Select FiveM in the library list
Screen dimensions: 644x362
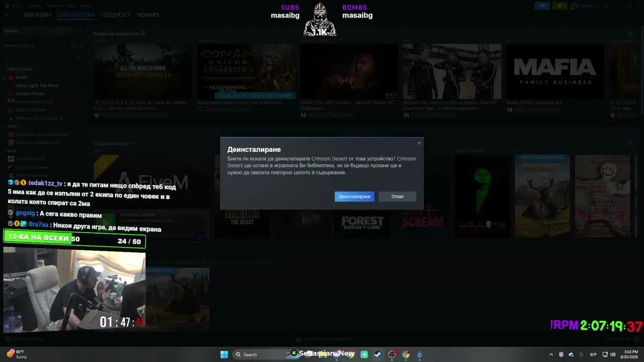21,77
